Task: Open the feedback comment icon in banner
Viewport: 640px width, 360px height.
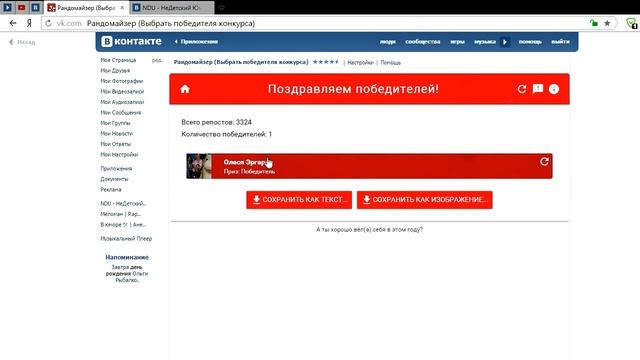Action: click(x=538, y=89)
